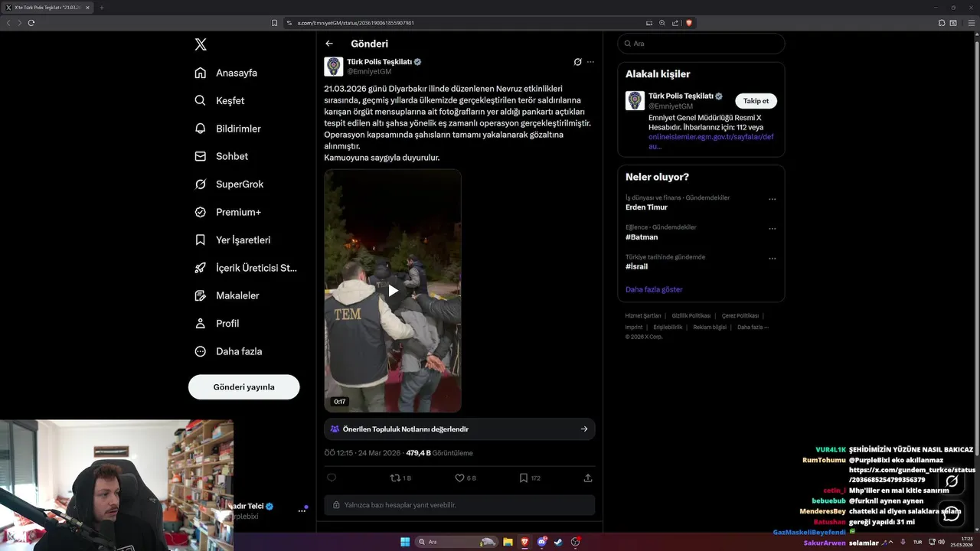This screenshot has height=551, width=980.
Task: Open Discord from the taskbar
Action: click(x=542, y=542)
